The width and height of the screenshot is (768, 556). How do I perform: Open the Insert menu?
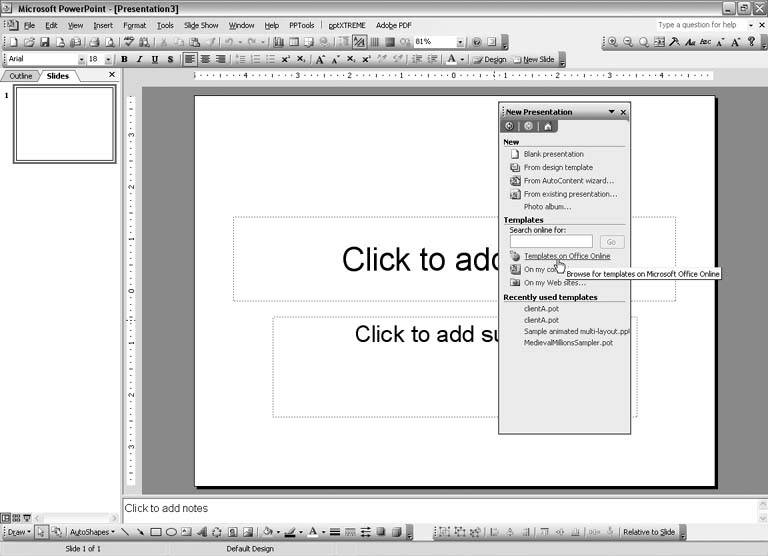(x=103, y=25)
